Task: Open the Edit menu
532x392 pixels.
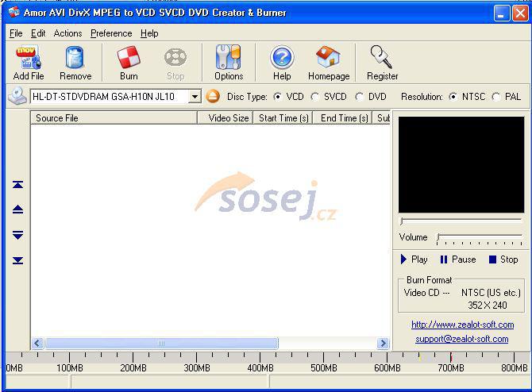Action: (x=38, y=33)
